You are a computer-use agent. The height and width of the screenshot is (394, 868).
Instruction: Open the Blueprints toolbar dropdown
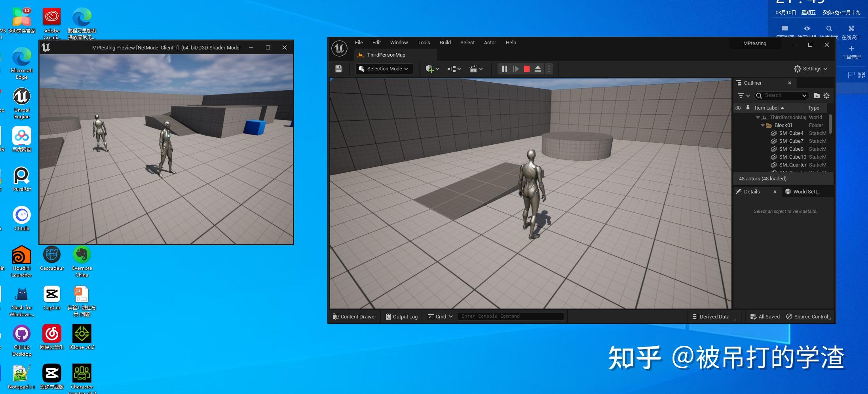tap(454, 69)
